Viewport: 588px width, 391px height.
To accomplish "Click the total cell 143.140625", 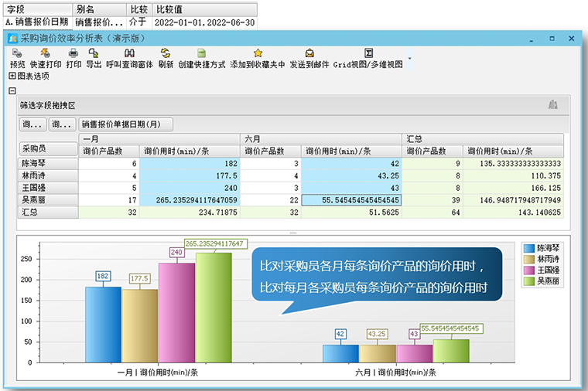I will click(514, 212).
